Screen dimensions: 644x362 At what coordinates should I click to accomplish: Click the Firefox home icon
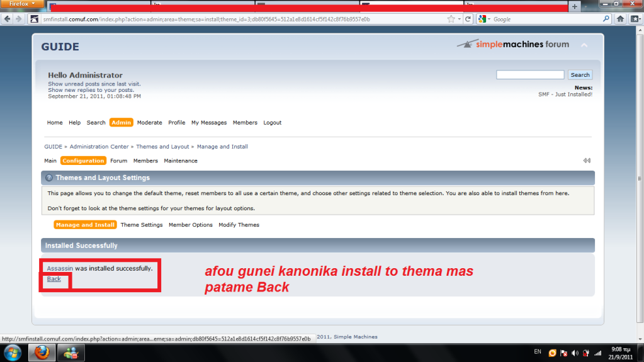pos(619,19)
